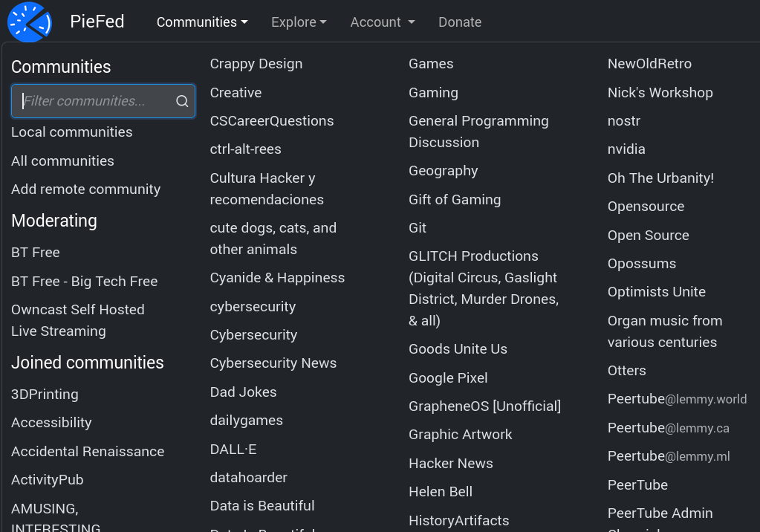Open the dailygames community
760x532 pixels.
pos(246,421)
